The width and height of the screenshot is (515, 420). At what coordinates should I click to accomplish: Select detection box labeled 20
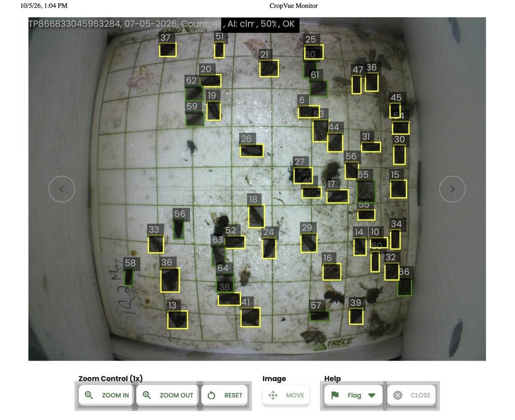(x=210, y=80)
